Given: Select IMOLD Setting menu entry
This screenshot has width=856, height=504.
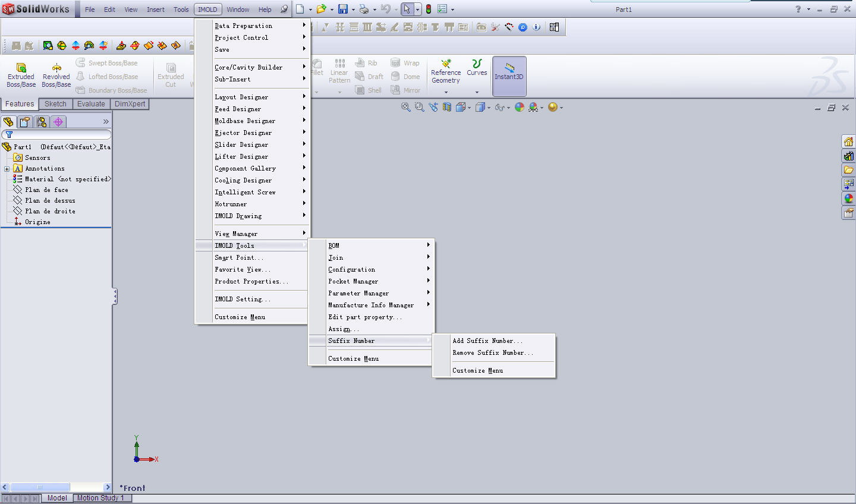Looking at the screenshot, I should [253, 299].
